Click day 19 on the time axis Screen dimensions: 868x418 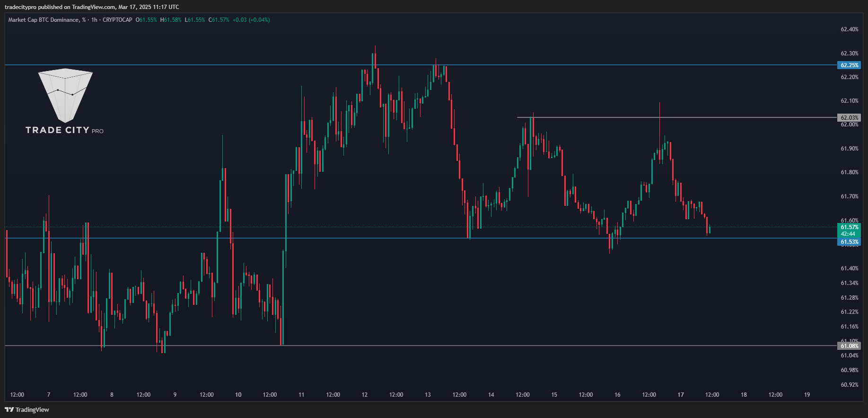click(x=807, y=395)
